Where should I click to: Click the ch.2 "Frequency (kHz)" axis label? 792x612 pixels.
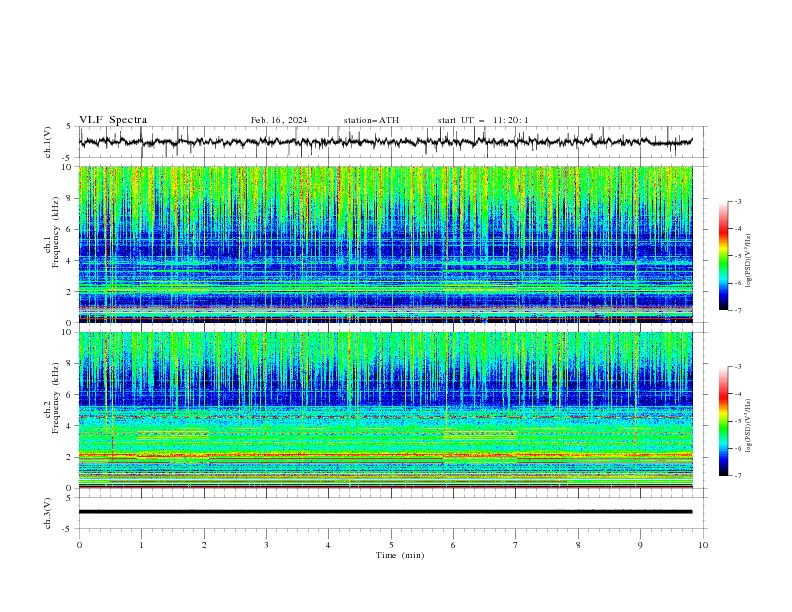point(57,398)
